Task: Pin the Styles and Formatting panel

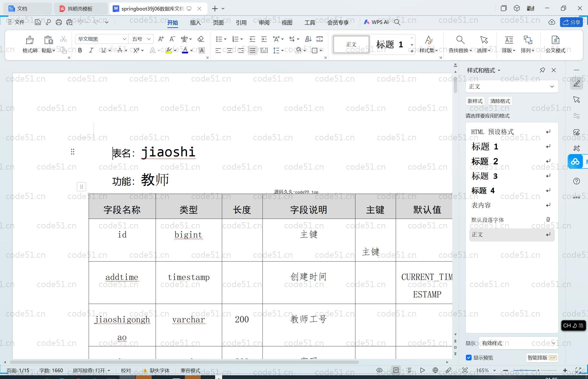Action: (542, 70)
